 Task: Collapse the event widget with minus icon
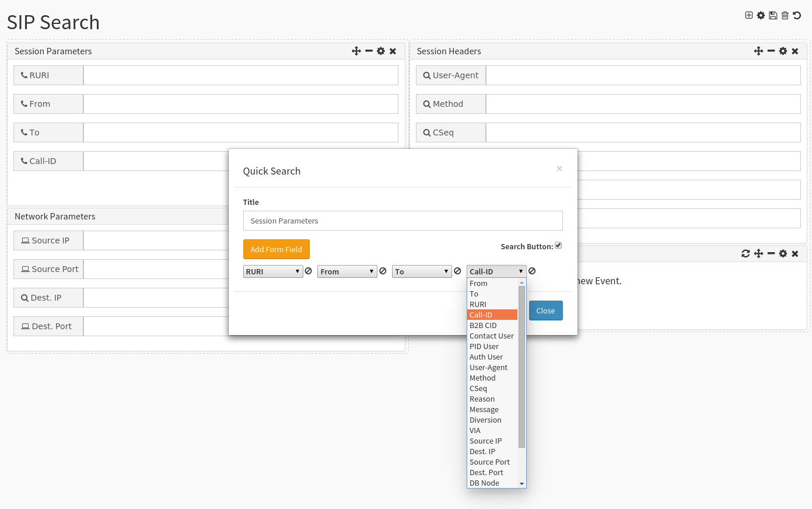click(771, 253)
